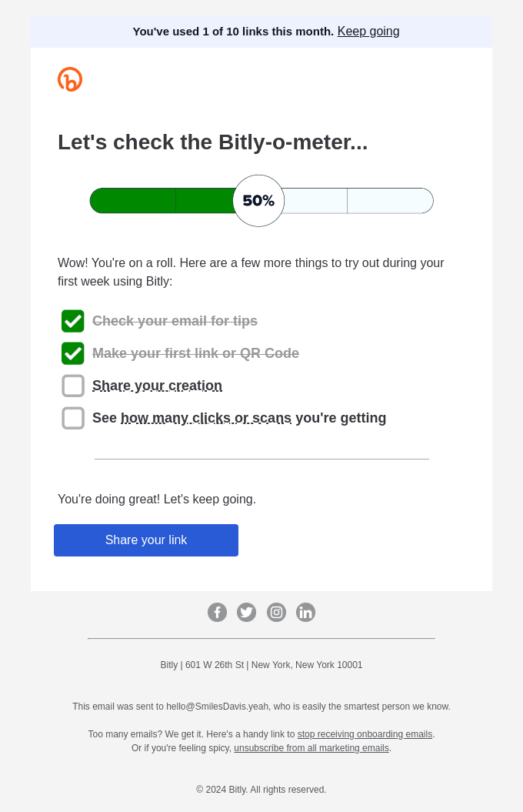Follow the Keep going link
The height and width of the screenshot is (812, 523).
point(368,32)
